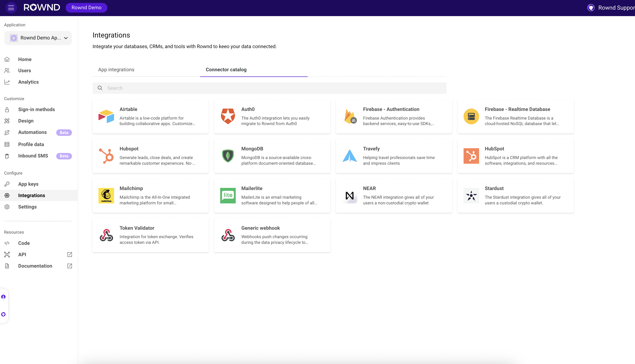Switch to App integrations tab

[116, 70]
